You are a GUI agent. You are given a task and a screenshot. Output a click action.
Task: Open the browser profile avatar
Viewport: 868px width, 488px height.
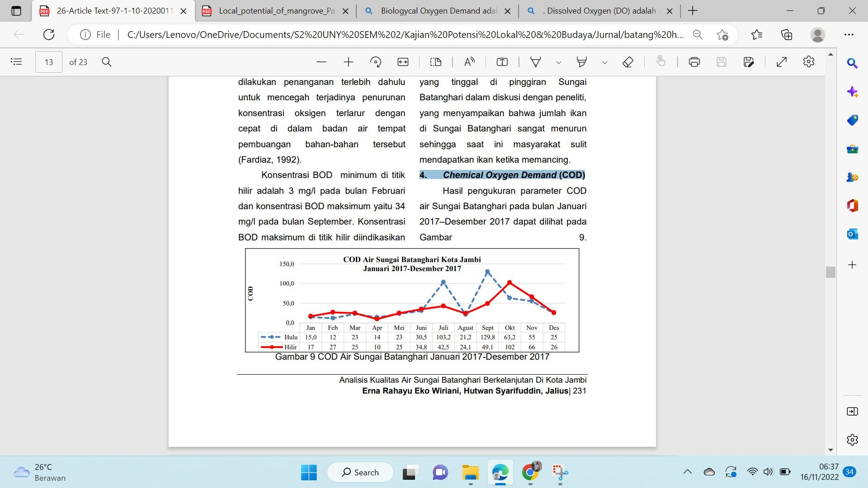tap(817, 35)
